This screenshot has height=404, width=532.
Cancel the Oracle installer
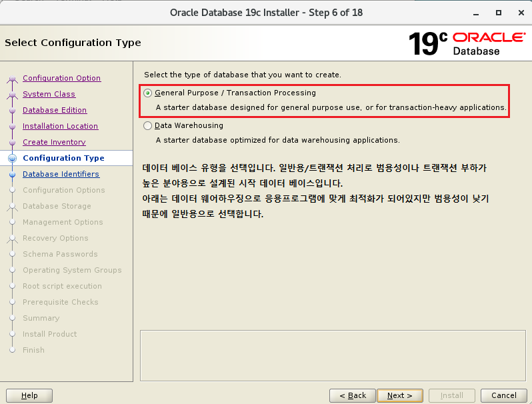point(504,395)
